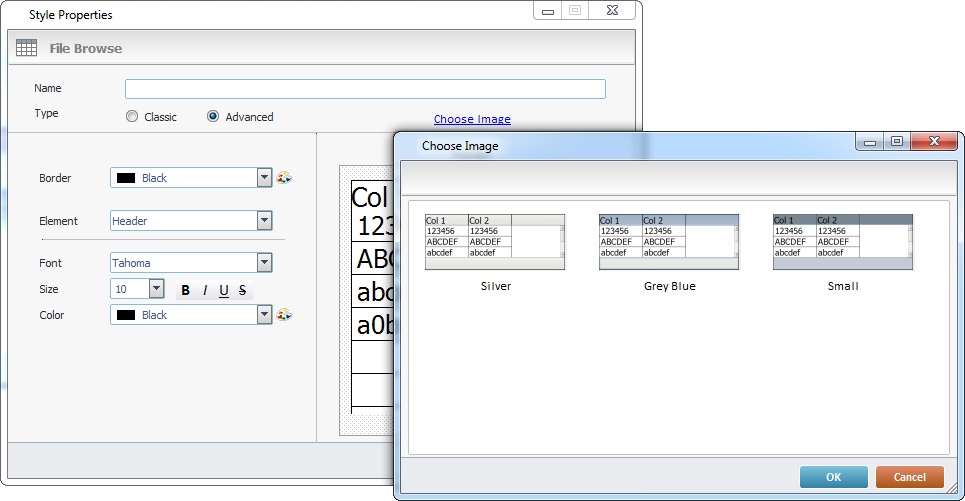The width and height of the screenshot is (965, 501).
Task: Click the black font Color swatch
Action: tap(127, 315)
